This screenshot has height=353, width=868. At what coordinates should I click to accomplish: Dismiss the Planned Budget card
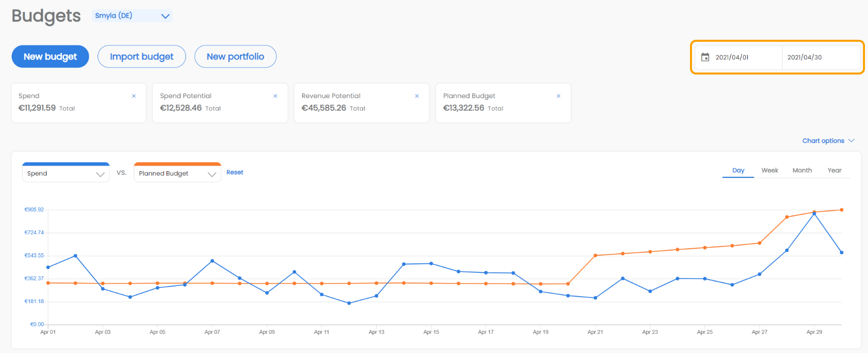[558, 96]
